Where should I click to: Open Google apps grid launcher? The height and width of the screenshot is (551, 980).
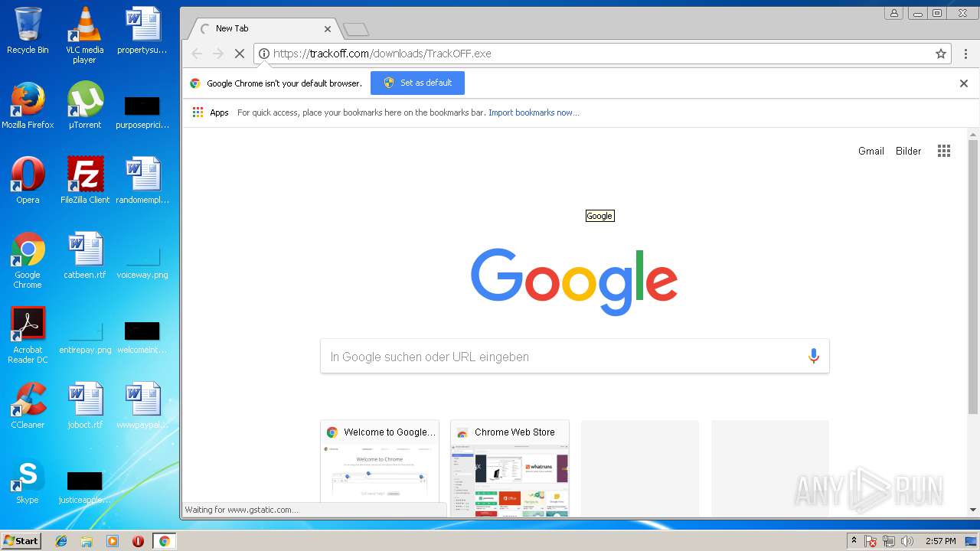tap(944, 151)
